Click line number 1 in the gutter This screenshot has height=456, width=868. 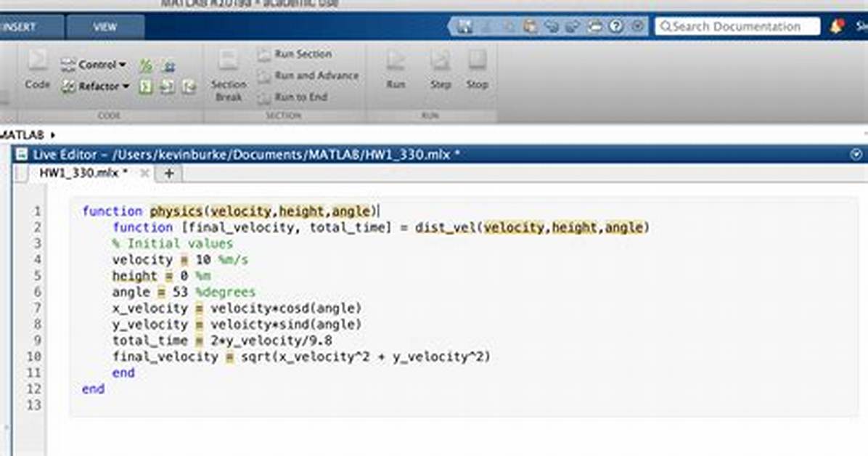[x=37, y=211]
